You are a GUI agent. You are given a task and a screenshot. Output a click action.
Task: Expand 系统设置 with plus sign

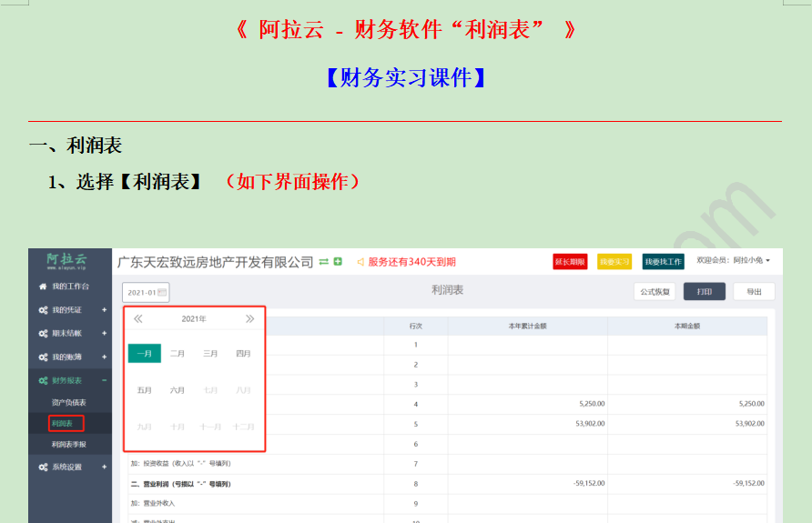tap(104, 468)
